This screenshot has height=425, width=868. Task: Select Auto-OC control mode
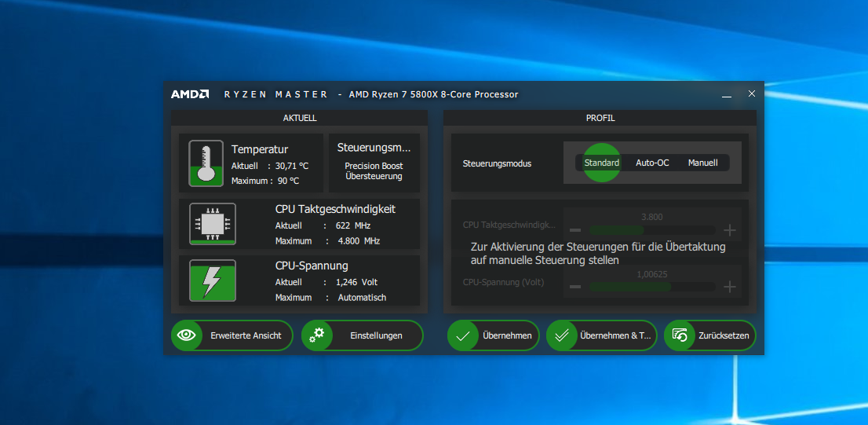tap(652, 163)
